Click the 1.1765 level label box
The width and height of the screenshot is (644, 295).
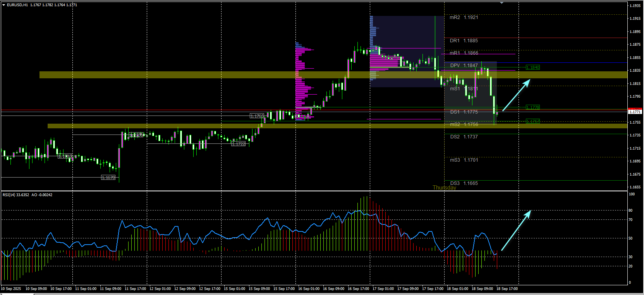point(257,116)
